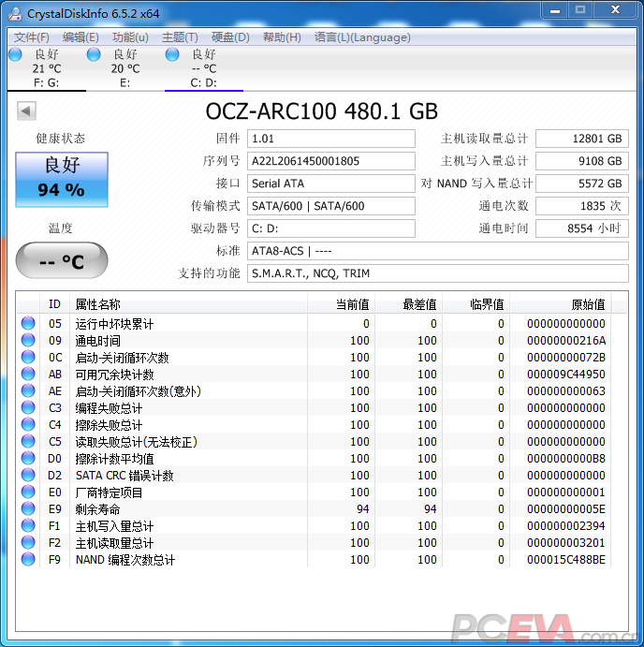This screenshot has width=644, height=647.
Task: Click the previous disk arrow button
Action: 26,110
